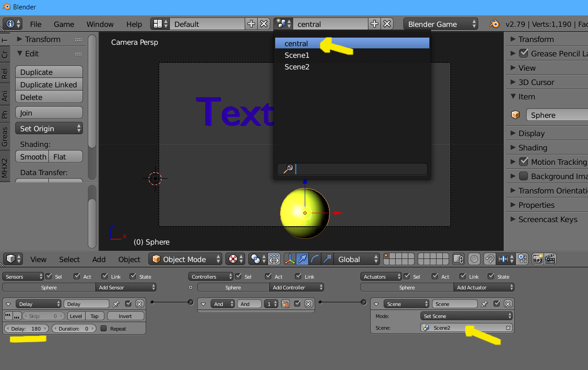Image resolution: width=588 pixels, height=370 pixels.
Task: Click the Join button
Action: (49, 113)
